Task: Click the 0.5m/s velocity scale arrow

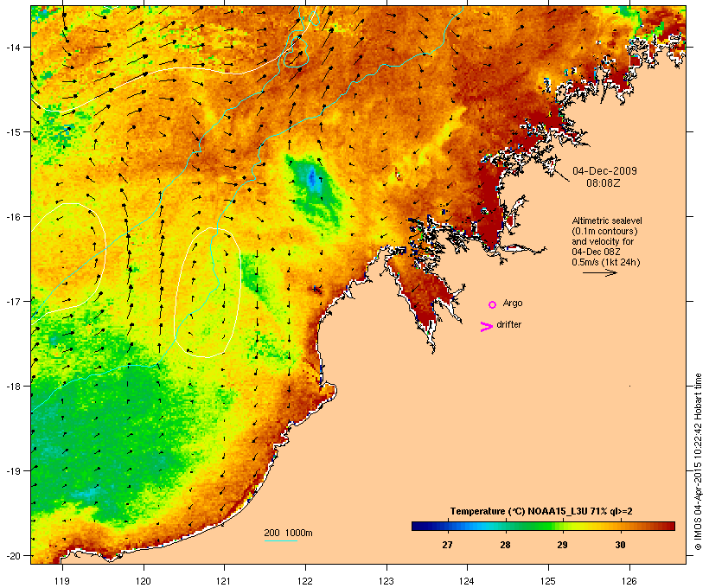Action: click(599, 272)
